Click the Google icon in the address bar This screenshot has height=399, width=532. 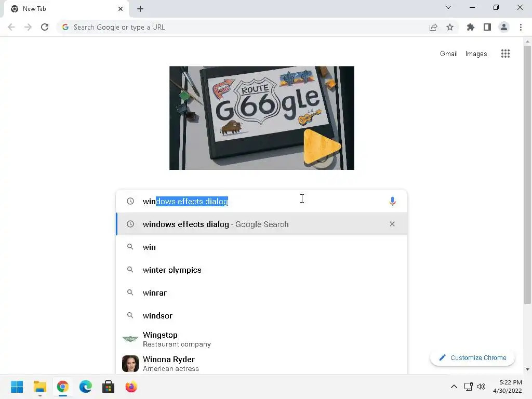pos(65,27)
